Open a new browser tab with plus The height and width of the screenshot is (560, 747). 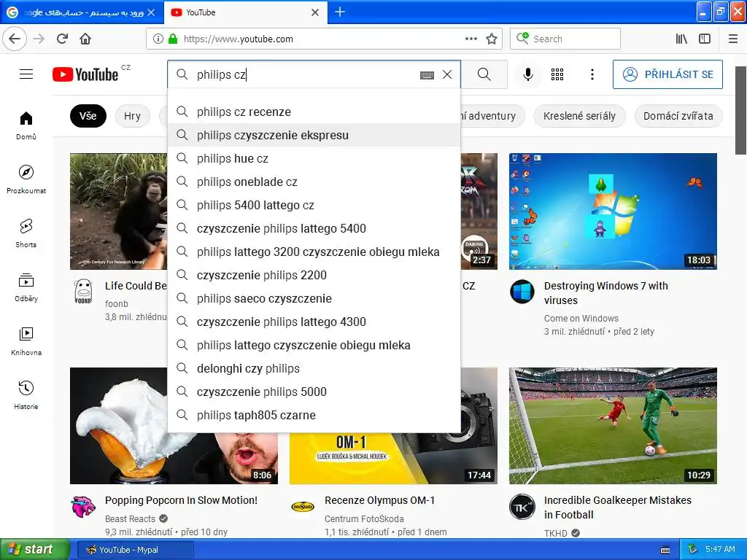pos(340,12)
